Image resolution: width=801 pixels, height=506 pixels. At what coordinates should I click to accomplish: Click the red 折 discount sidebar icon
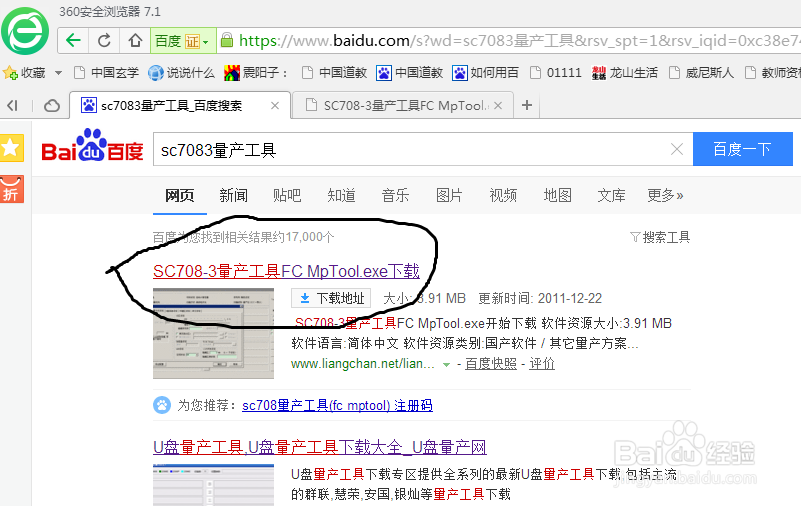(x=11, y=189)
